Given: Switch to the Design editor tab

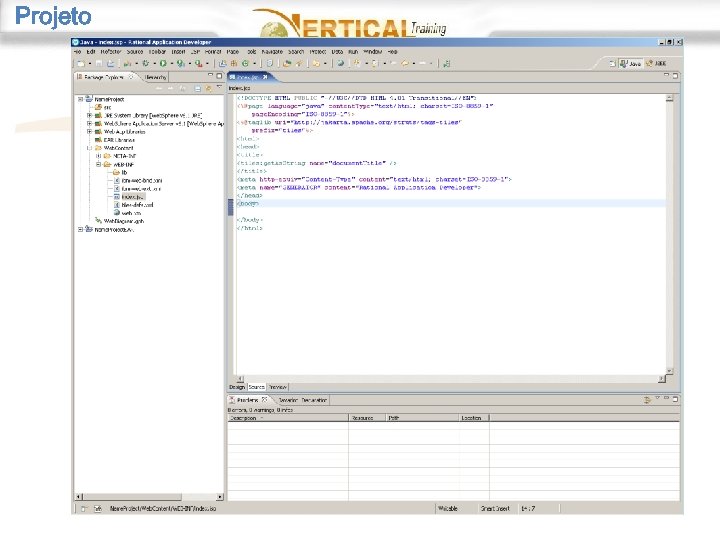Looking at the screenshot, I should 237,386.
